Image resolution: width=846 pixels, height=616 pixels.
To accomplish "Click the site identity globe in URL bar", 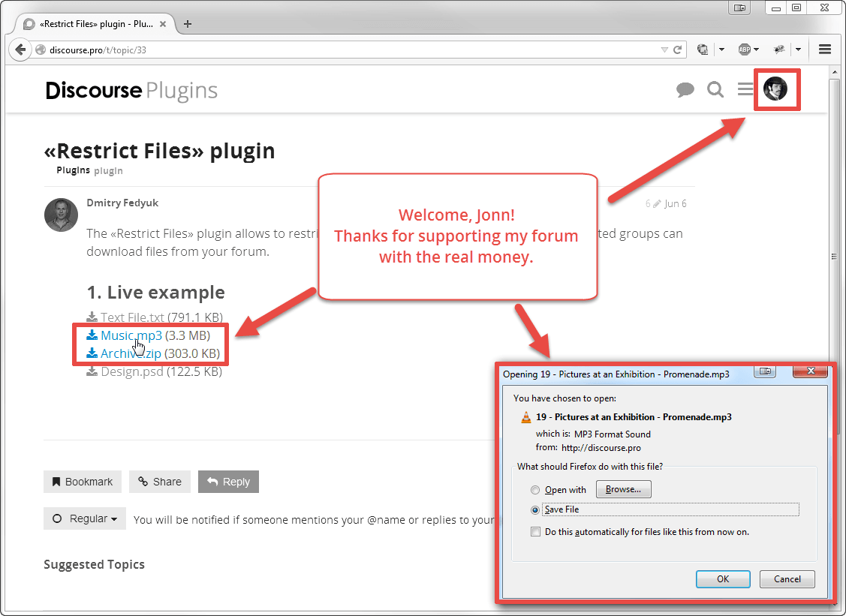I will point(41,50).
